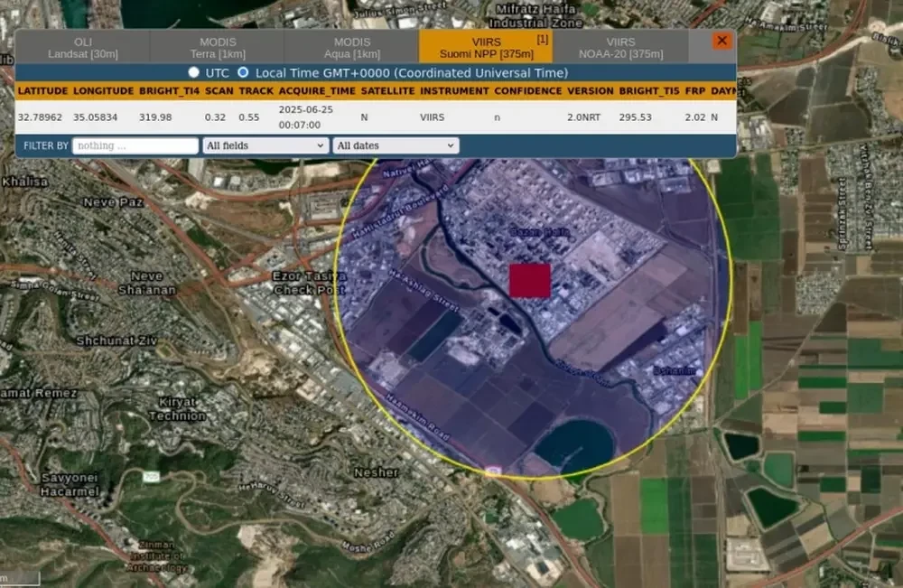The height and width of the screenshot is (588, 903).
Task: Select the VIIRS Suomi NPP [375m] tab
Action: tap(486, 48)
